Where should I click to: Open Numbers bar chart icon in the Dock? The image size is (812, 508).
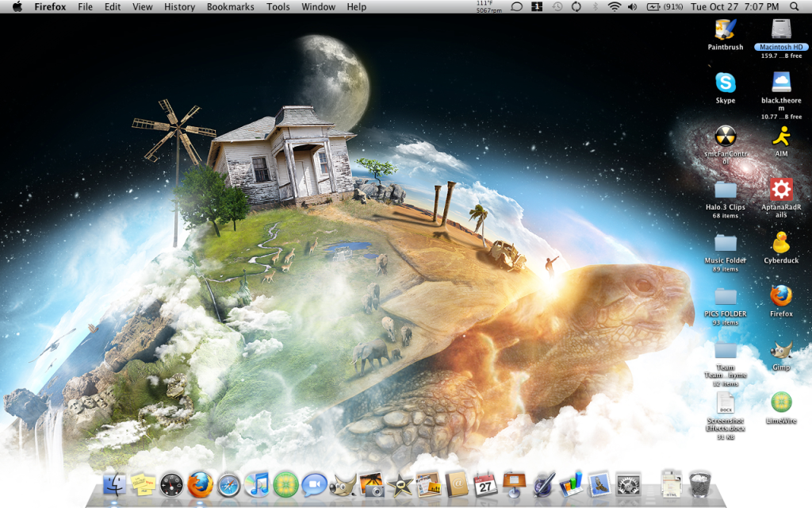(571, 485)
